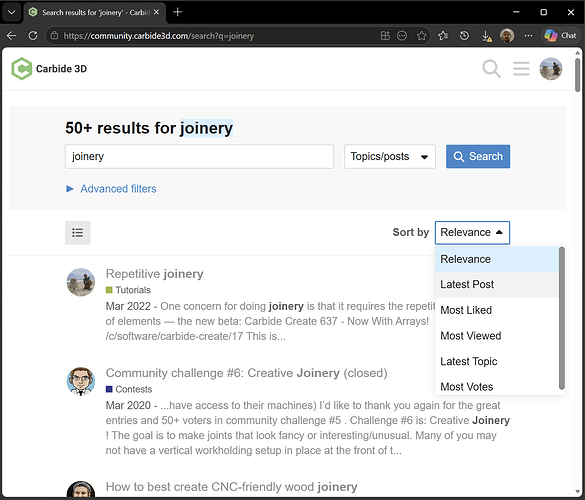Screen dimensions: 585x500
Task: Open the Topics/posts dropdown
Action: pos(390,156)
